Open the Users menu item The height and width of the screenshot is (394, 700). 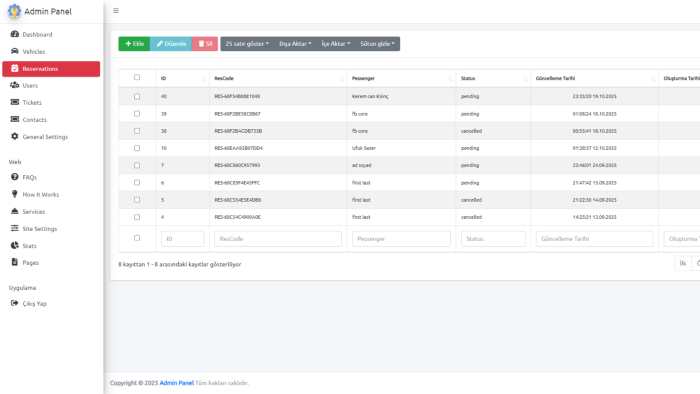51,85
